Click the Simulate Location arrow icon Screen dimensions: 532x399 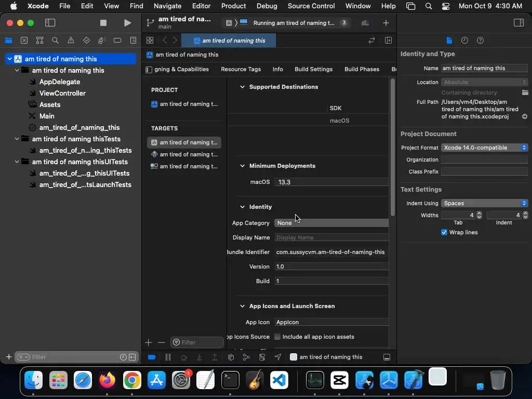point(277,357)
